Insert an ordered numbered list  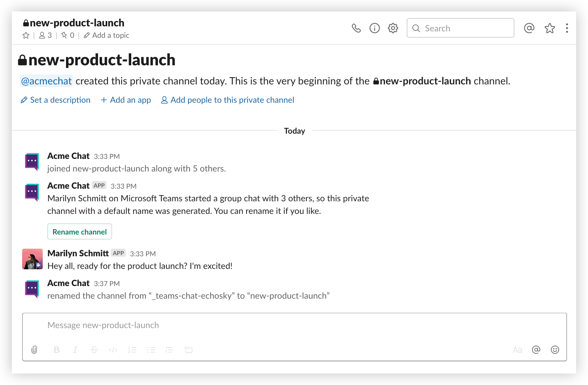click(x=132, y=350)
